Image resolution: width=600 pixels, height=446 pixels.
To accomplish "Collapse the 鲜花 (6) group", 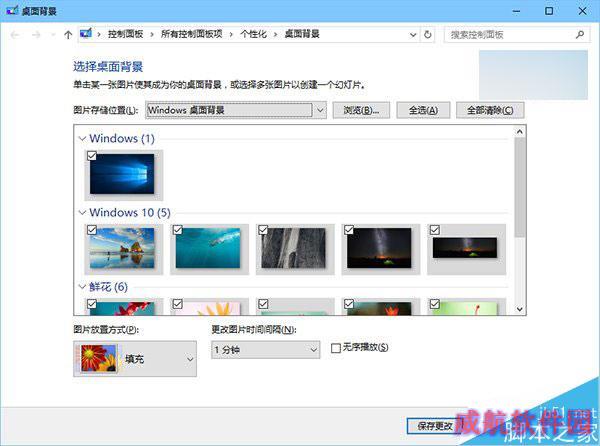I will 82,287.
